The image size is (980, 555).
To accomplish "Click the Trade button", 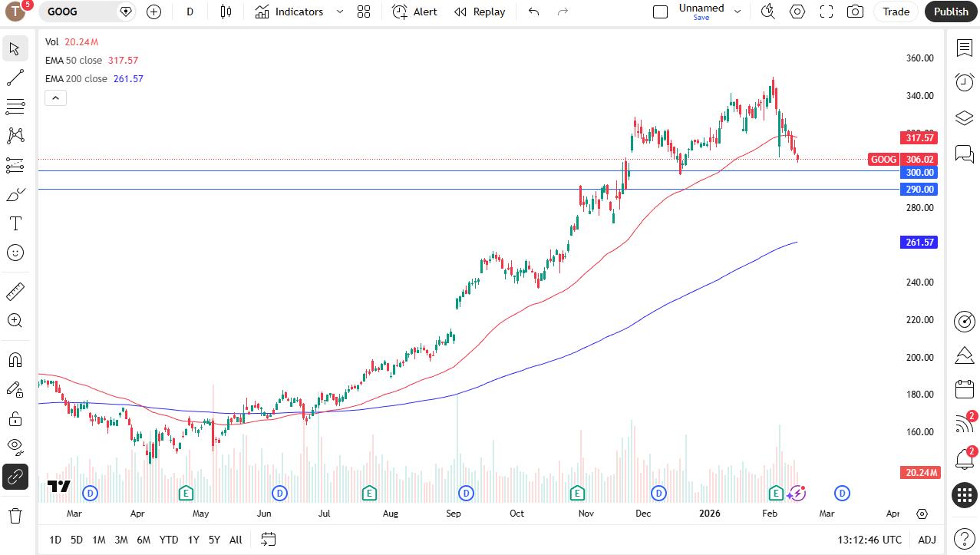I will point(896,12).
